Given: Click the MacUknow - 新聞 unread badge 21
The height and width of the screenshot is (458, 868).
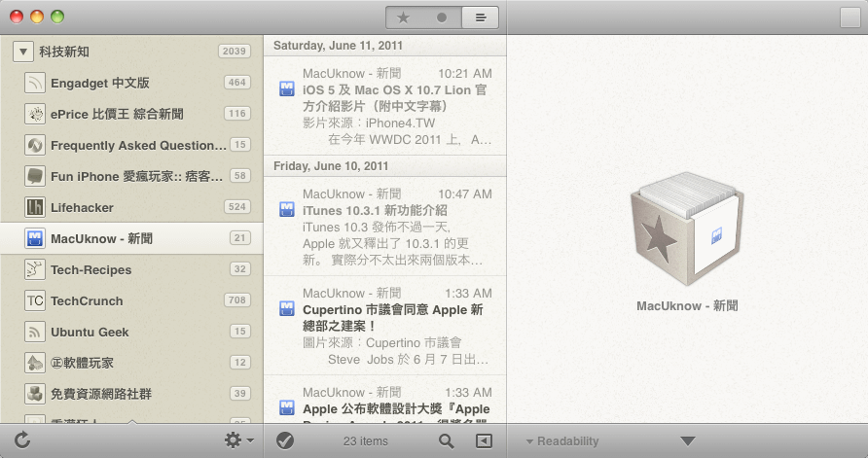Looking at the screenshot, I should tap(239, 238).
